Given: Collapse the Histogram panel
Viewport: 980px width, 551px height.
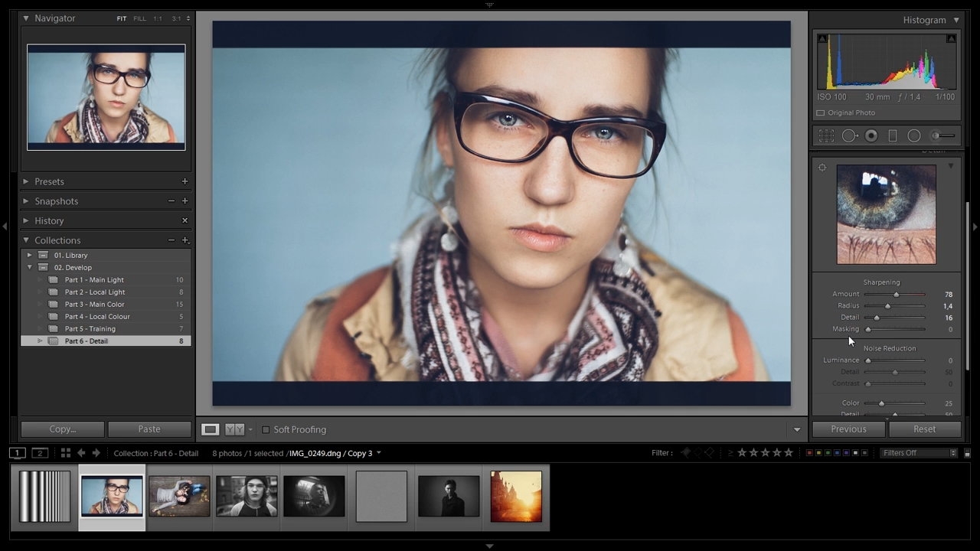Looking at the screenshot, I should pos(956,20).
